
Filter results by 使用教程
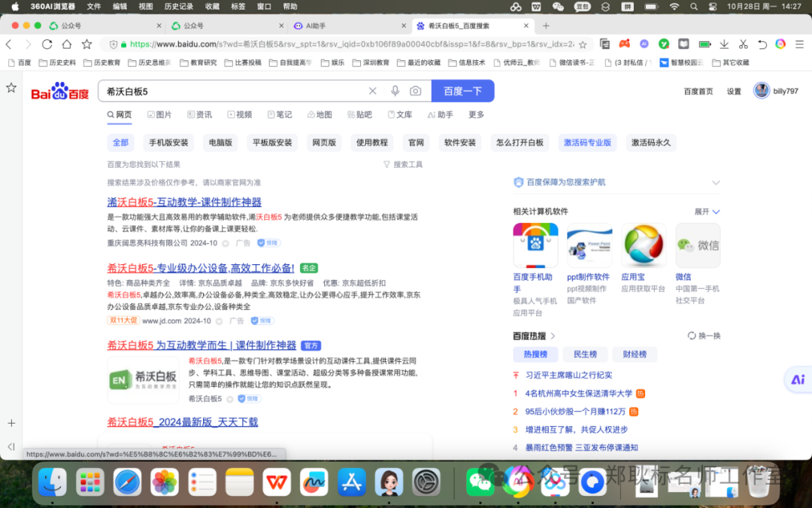tap(372, 142)
